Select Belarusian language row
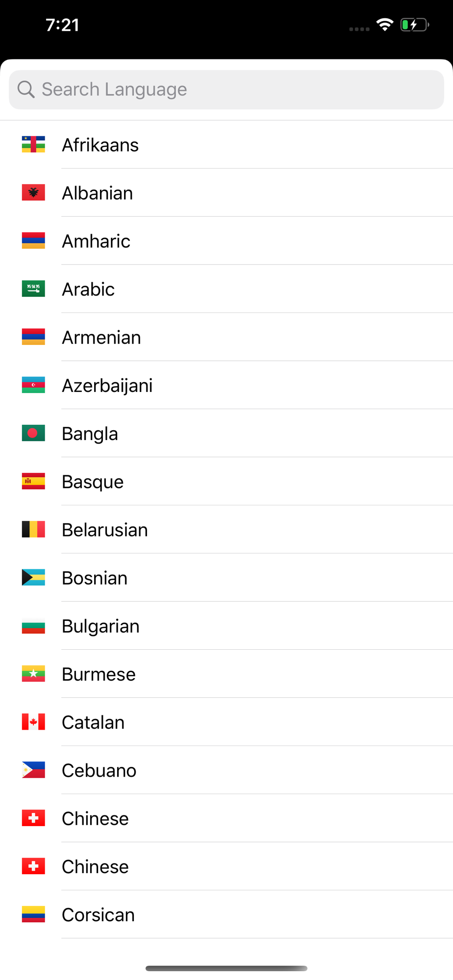Screen dimensions: 453x980 pos(226,530)
